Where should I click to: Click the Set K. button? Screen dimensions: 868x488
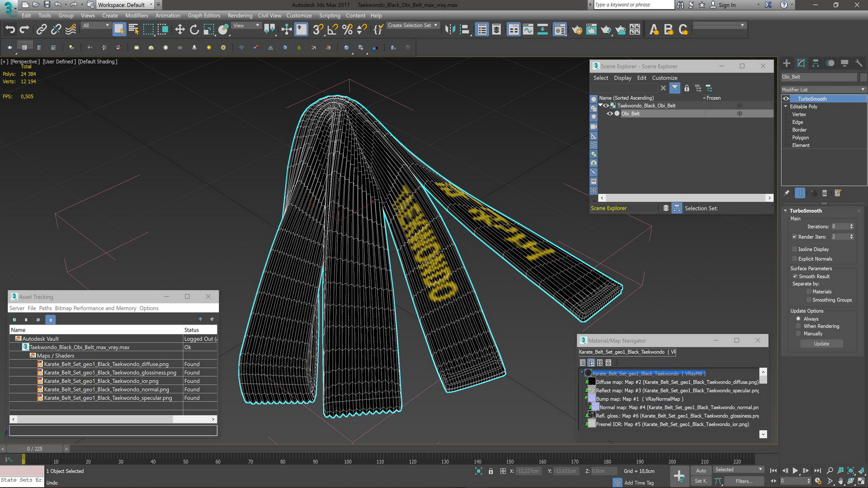(701, 481)
